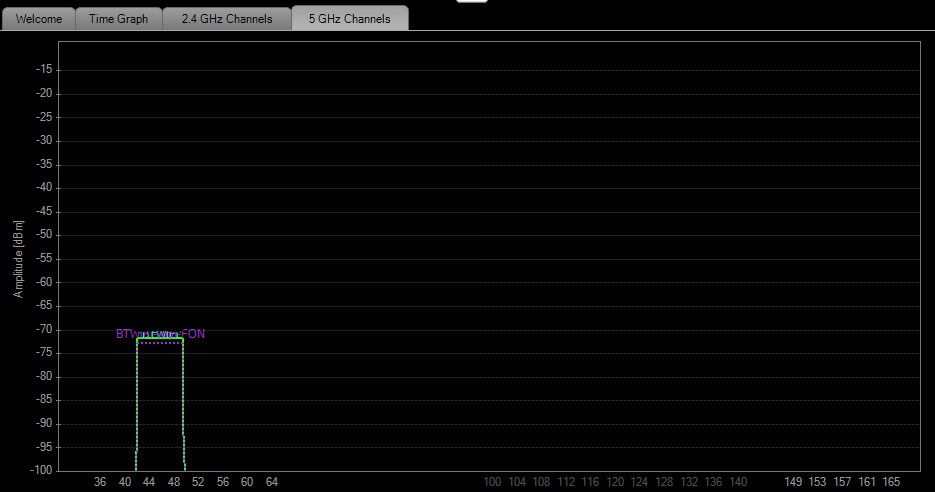Open the Time Graph tab

[119, 18]
